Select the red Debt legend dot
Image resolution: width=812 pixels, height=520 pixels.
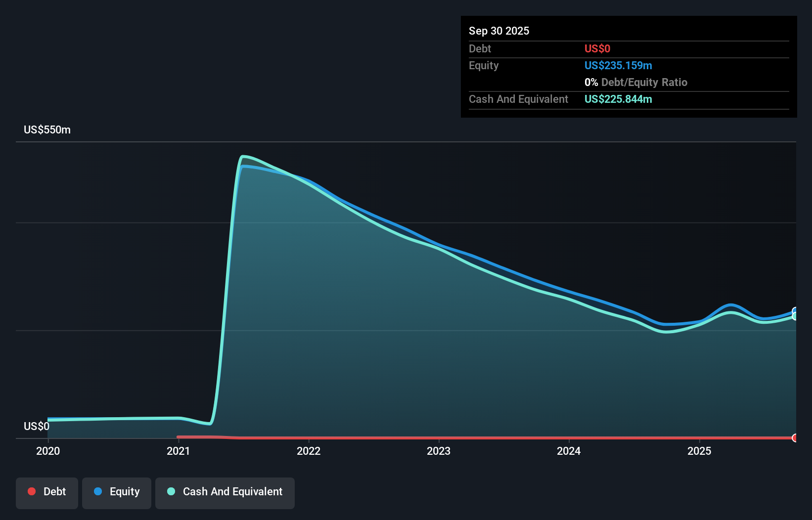(x=32, y=491)
